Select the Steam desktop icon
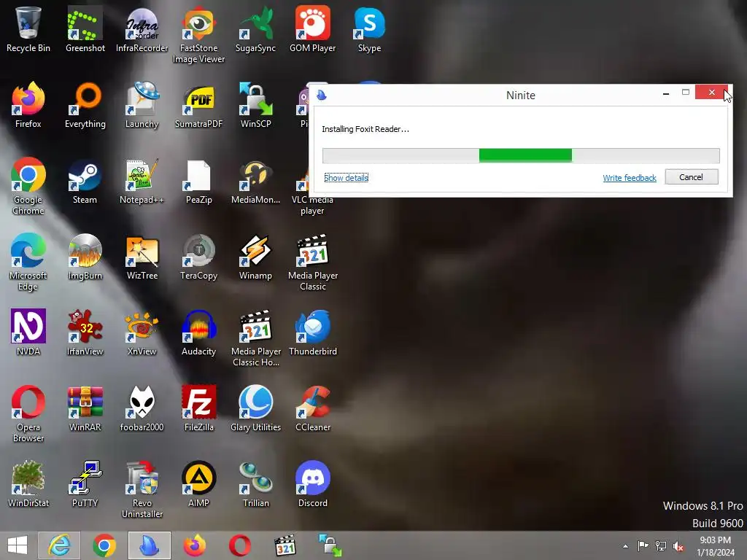This screenshot has width=747, height=560. (85, 181)
